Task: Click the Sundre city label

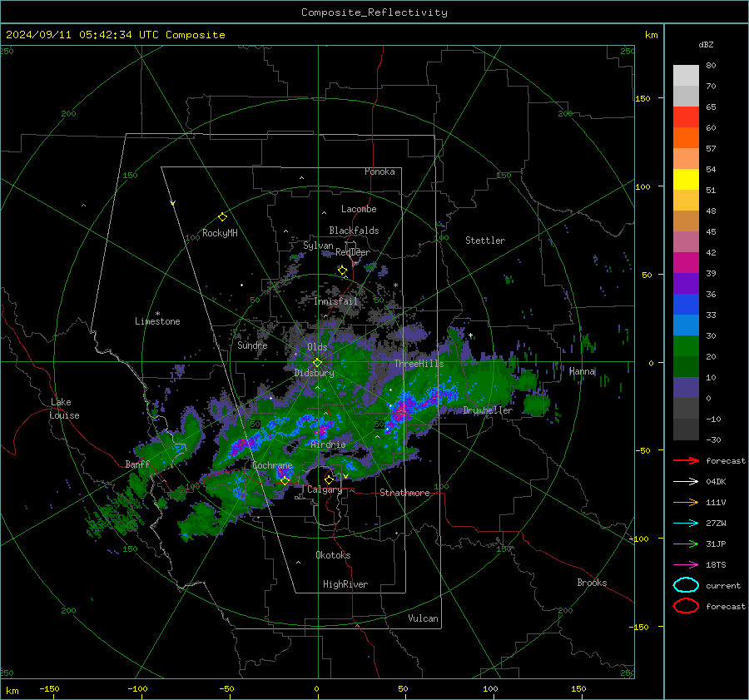Action: click(252, 345)
